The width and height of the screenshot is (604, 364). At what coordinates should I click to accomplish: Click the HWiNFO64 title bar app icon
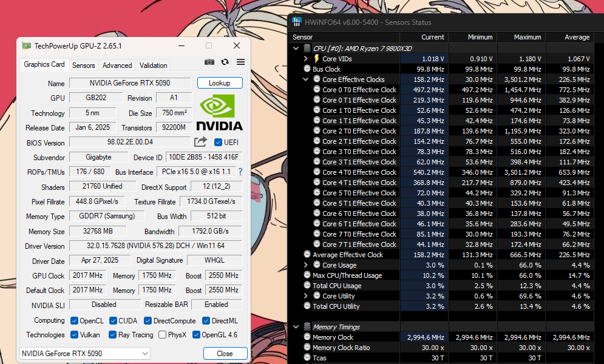coord(297,22)
